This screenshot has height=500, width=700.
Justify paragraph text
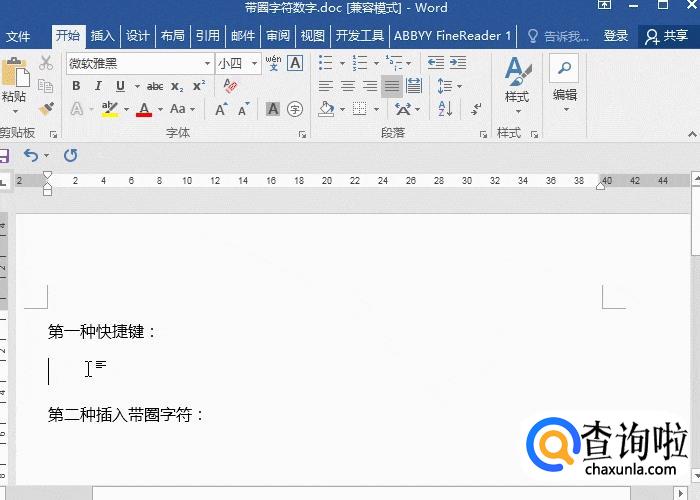pos(392,86)
